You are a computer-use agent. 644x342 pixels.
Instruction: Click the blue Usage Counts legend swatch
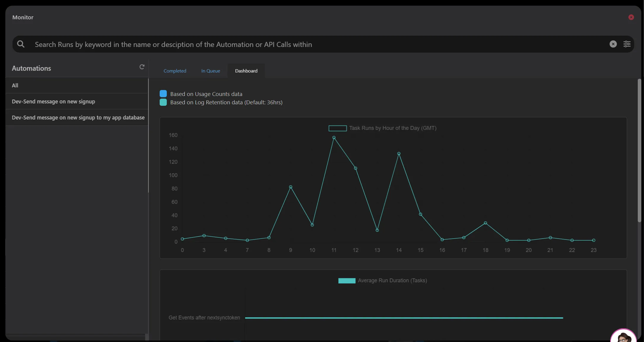(x=163, y=94)
